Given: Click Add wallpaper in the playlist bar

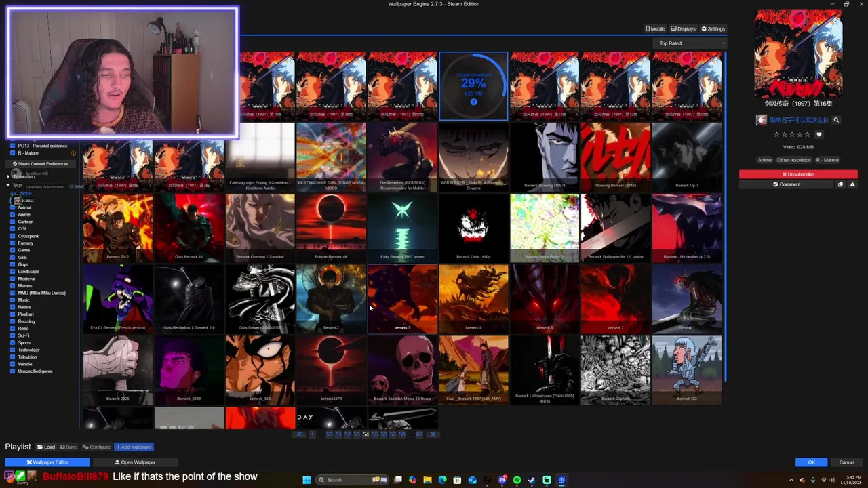Looking at the screenshot, I should click(x=134, y=447).
